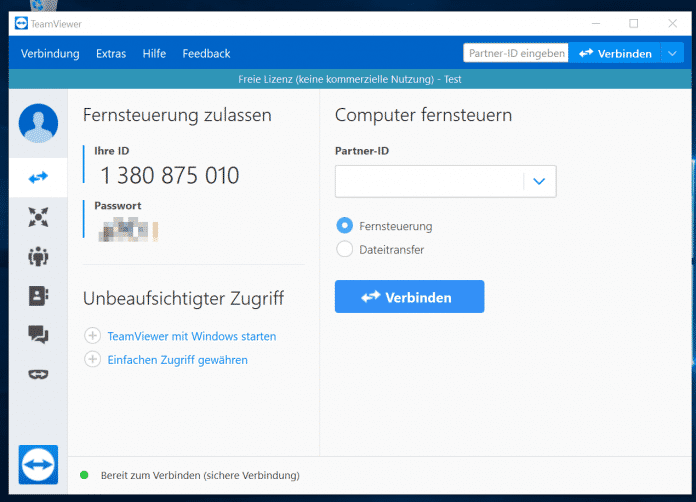Screen dimensions: 696x502
Task: Click the large blue Verbinden button
Action: point(409,297)
